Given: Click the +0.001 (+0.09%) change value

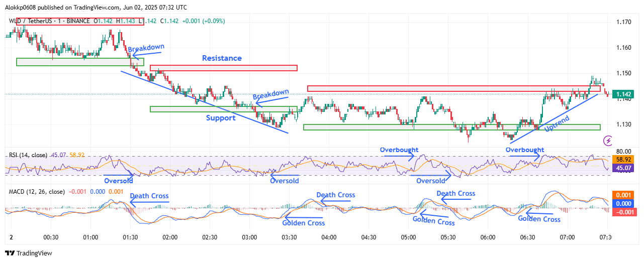Looking at the screenshot, I should 204,21.
